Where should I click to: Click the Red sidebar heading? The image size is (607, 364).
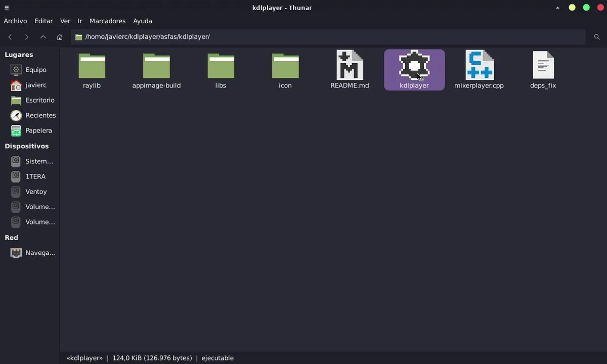[x=11, y=238]
